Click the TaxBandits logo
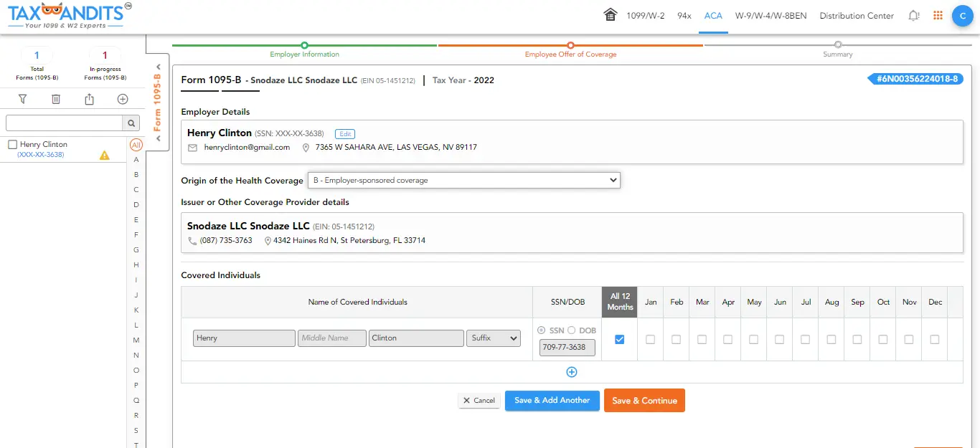Screen dimensions: 980x448 [x=70, y=16]
